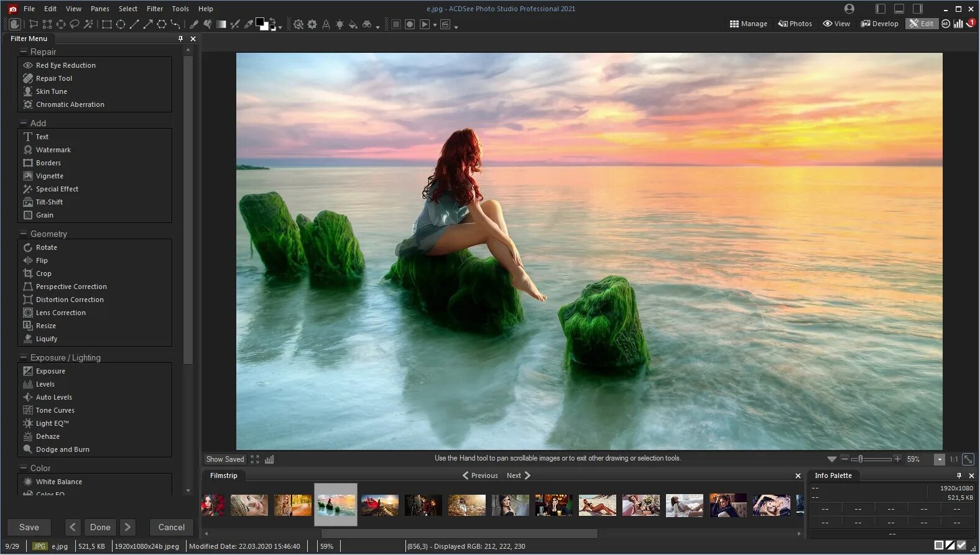Activate the Gradient fill tool
Image resolution: width=980 pixels, height=555 pixels.
(x=221, y=24)
